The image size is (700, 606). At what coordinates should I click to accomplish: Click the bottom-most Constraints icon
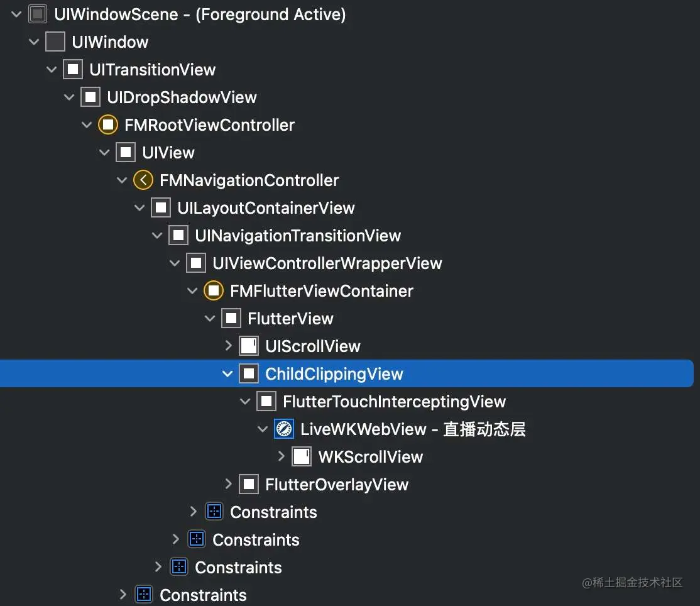coord(144,595)
